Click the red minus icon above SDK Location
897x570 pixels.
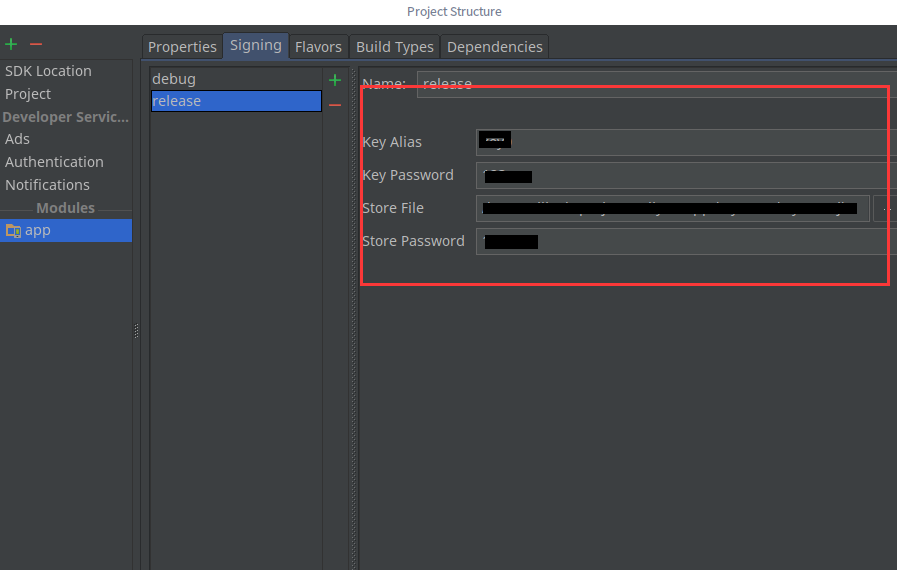click(x=36, y=44)
